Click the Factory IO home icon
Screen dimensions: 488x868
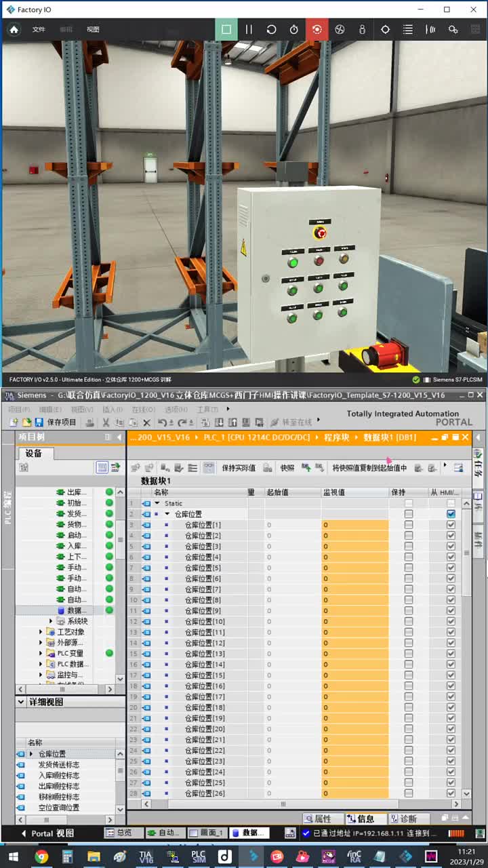click(14, 29)
